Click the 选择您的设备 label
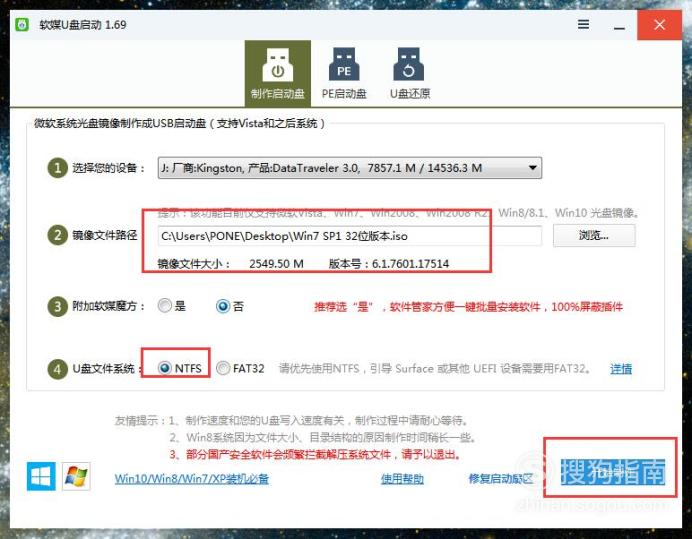 pos(109,168)
